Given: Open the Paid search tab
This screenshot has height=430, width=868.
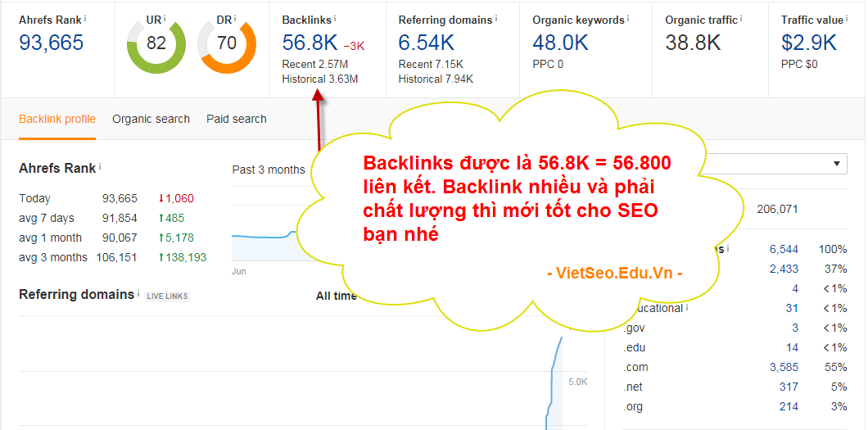Looking at the screenshot, I should 236,119.
